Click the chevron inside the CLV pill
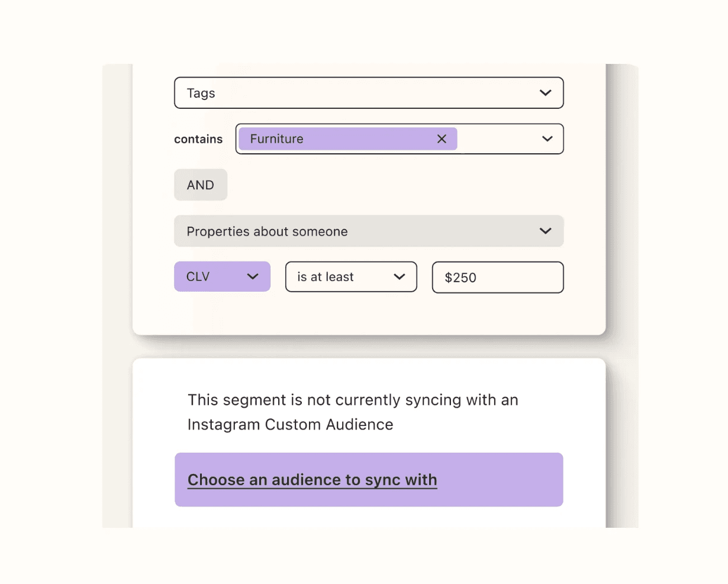Image resolution: width=728 pixels, height=584 pixels. pyautogui.click(x=253, y=276)
